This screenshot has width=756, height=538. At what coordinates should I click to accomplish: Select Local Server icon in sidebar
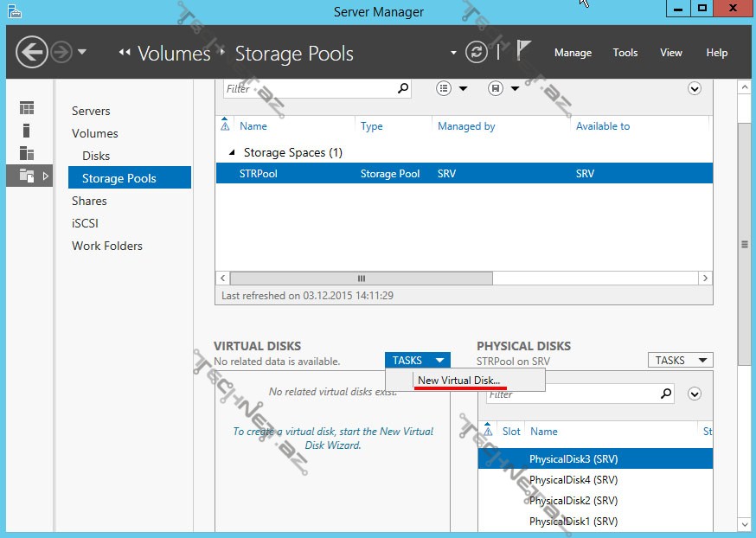27,131
